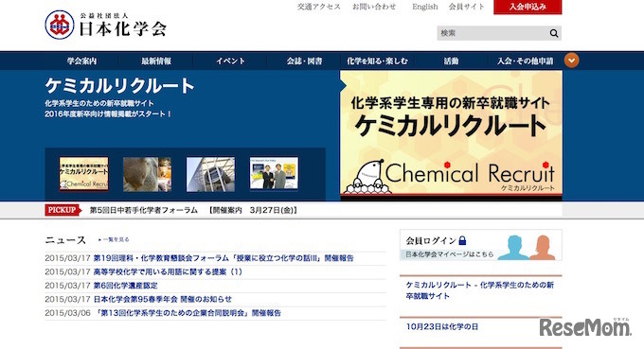The image size is (644, 349).
Task: Click the 会員ログイン heading
Action: click(431, 241)
